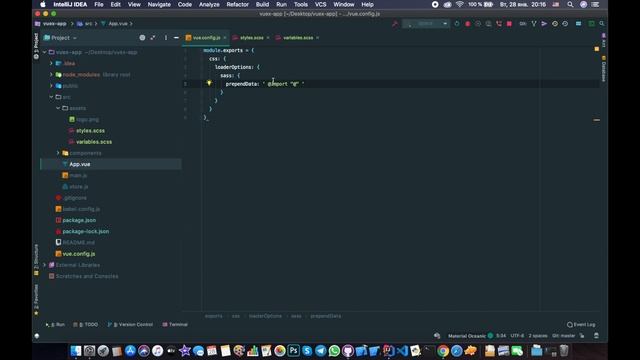Hide the Project panel with minus icon

point(176,38)
